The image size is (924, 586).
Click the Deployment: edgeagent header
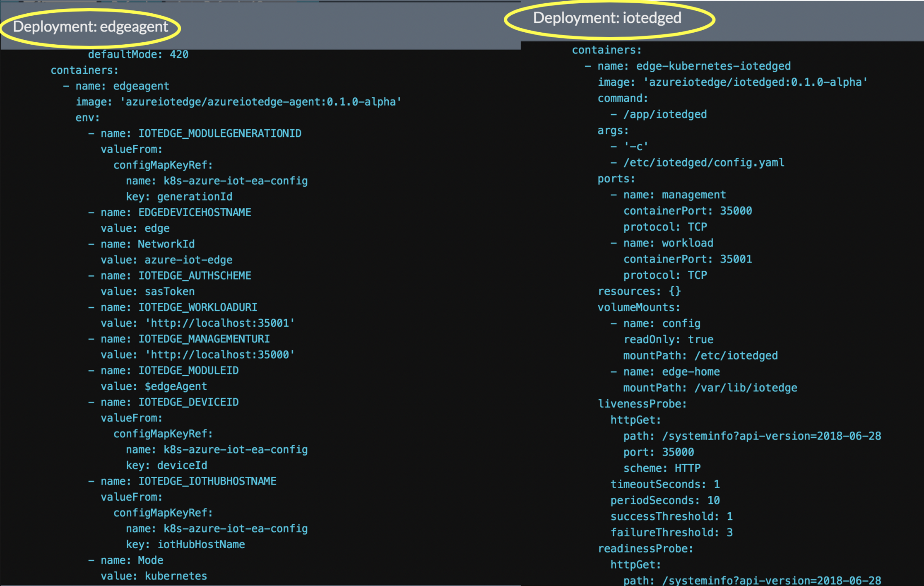tap(90, 27)
